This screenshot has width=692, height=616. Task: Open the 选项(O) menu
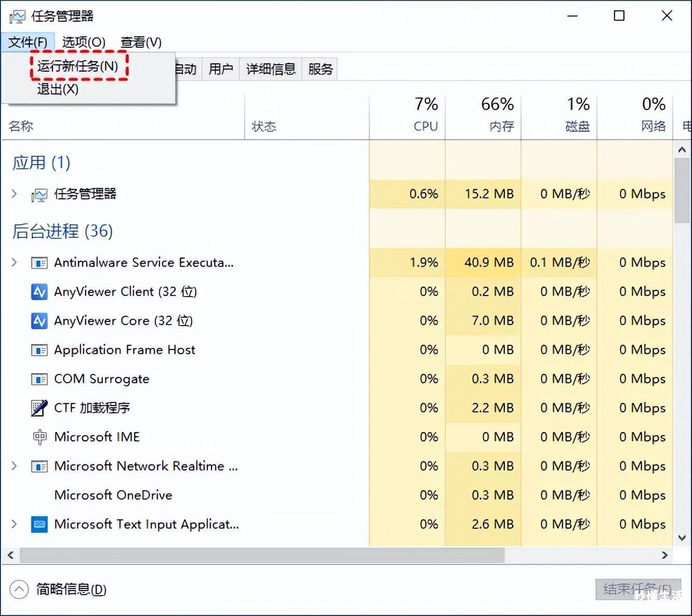point(84,42)
